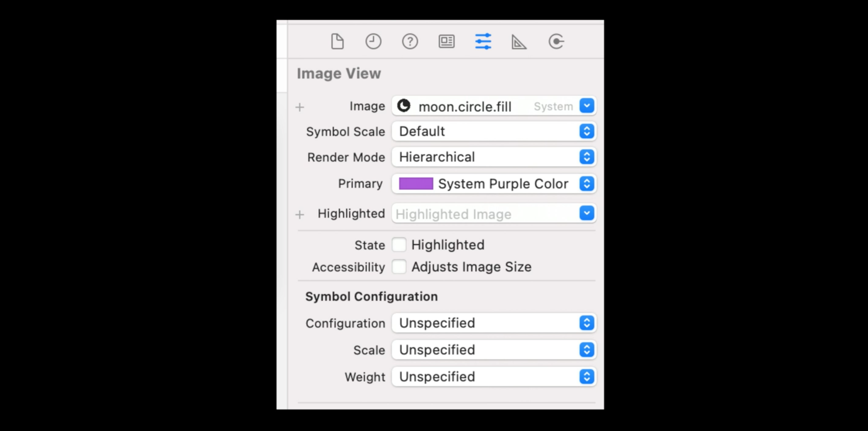Select the Attributes inspector tab
This screenshot has height=431, width=868.
(483, 42)
